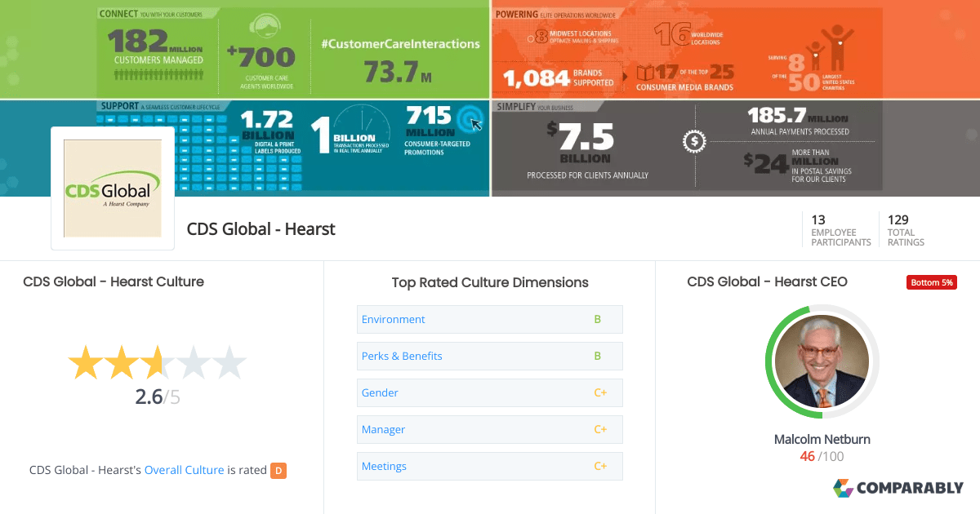
Task: Select the Meetings culture dimension row
Action: [x=490, y=466]
